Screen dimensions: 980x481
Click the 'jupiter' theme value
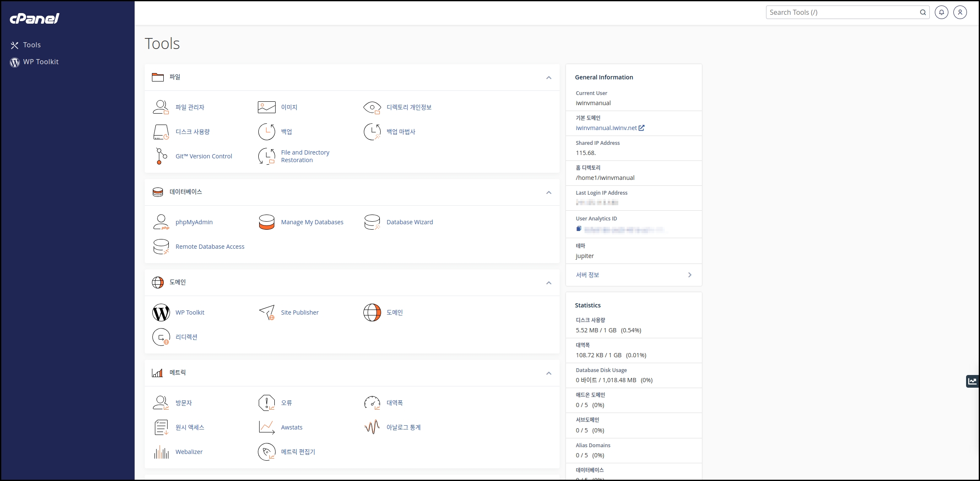coord(585,256)
